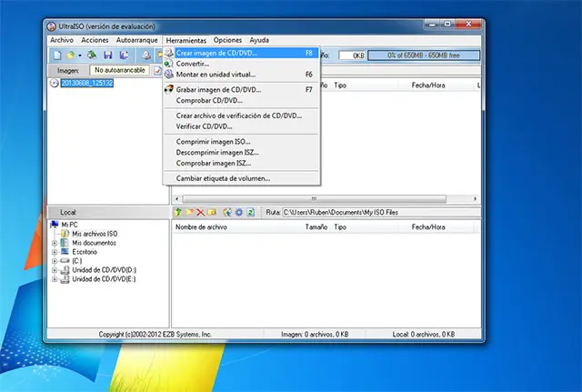Click the Save As toolbar icon
Viewport: 582px width, 392px height.
pyautogui.click(x=123, y=55)
